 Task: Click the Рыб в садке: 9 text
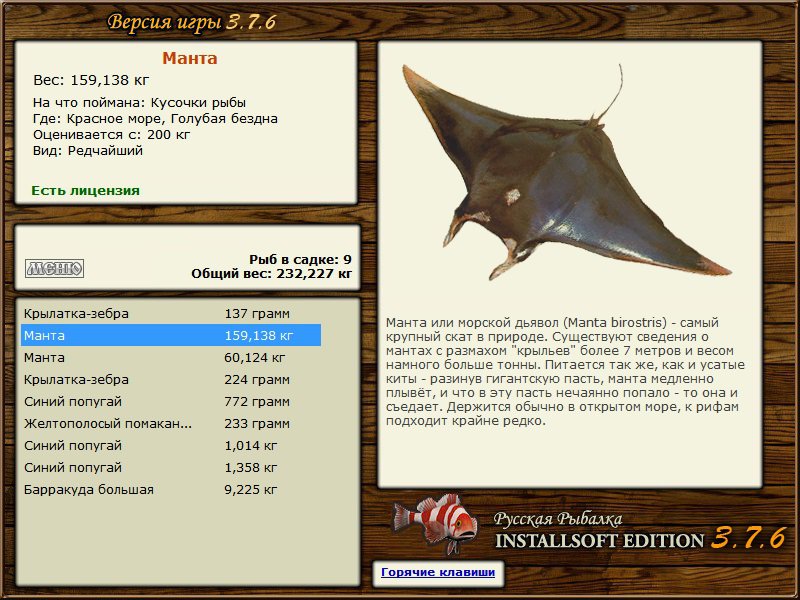click(301, 259)
